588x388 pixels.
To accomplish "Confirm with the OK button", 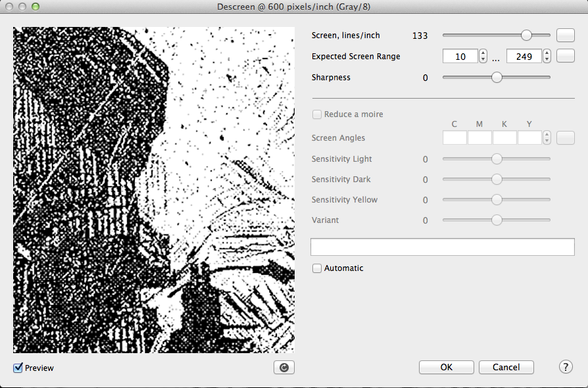I will pos(446,368).
